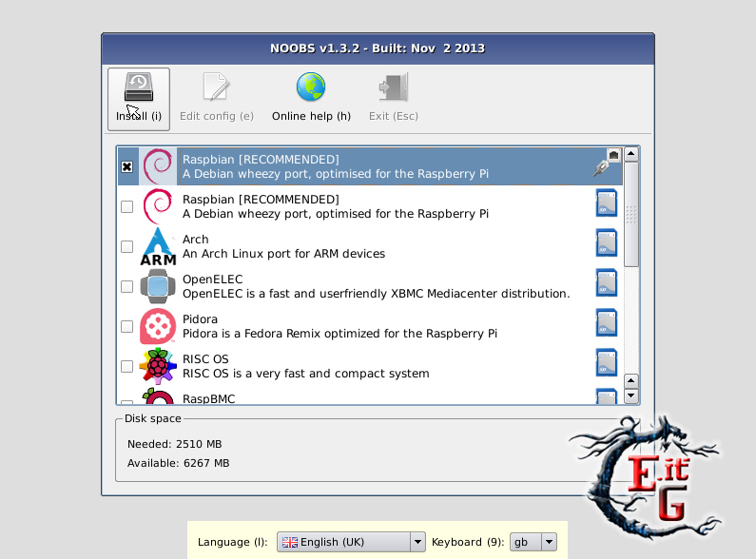This screenshot has width=756, height=559.
Task: Open Online help (h) globe icon
Action: pos(311,87)
